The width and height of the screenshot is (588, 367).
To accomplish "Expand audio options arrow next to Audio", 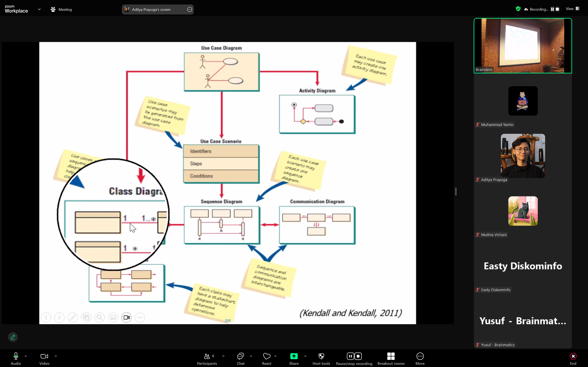I will (26, 356).
